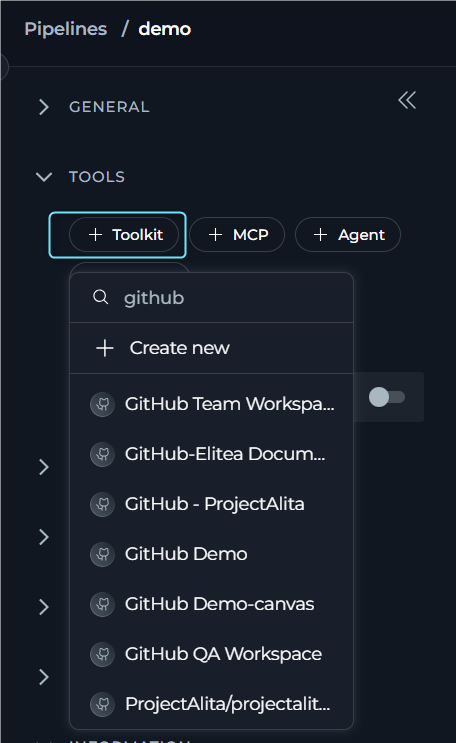Select ProjectAlita/projectalit... toolkit
The height and width of the screenshot is (743, 456).
tap(211, 704)
